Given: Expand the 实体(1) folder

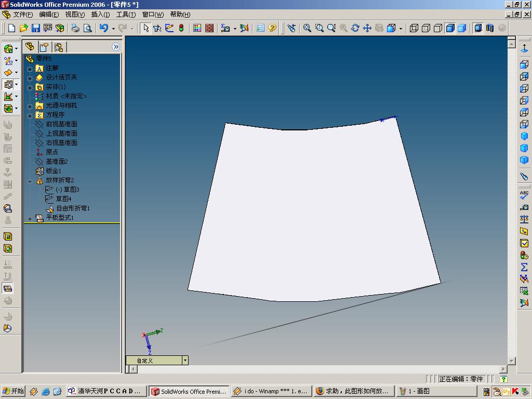Looking at the screenshot, I should [x=30, y=87].
